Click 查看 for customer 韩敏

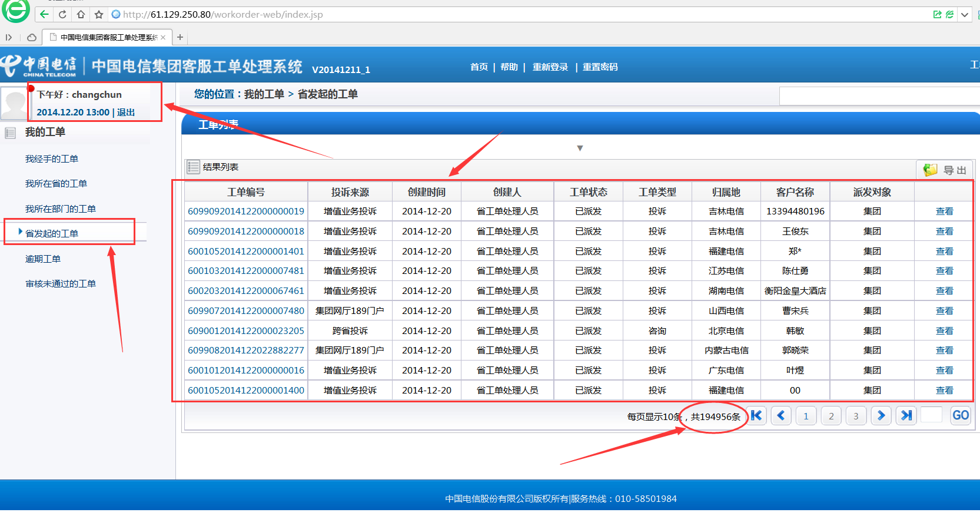click(945, 330)
